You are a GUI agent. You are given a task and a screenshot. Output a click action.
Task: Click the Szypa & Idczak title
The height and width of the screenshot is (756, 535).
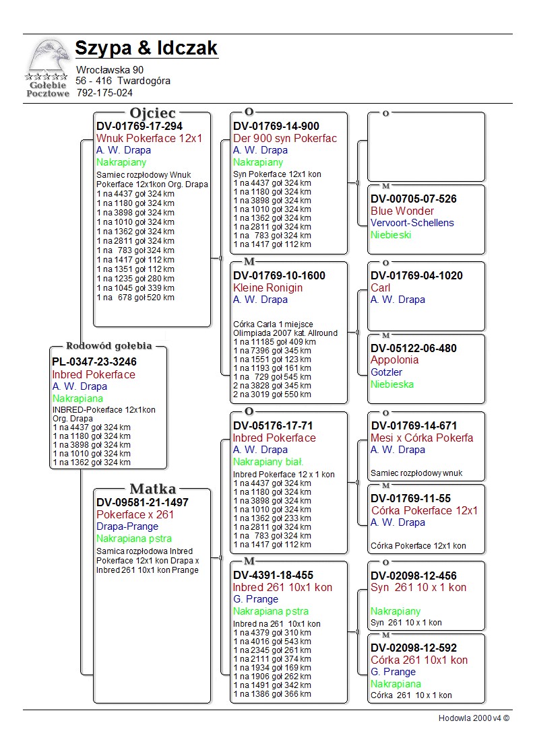(x=146, y=48)
